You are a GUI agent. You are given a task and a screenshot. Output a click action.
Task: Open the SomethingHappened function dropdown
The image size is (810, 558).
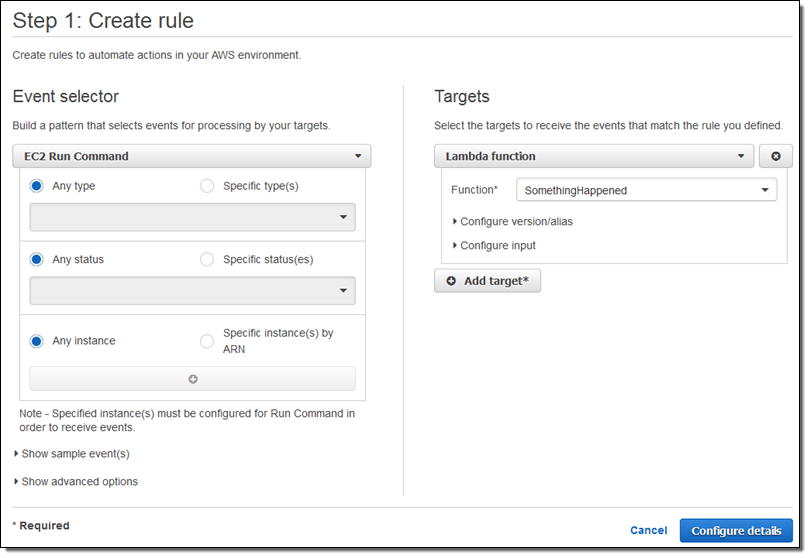click(645, 190)
